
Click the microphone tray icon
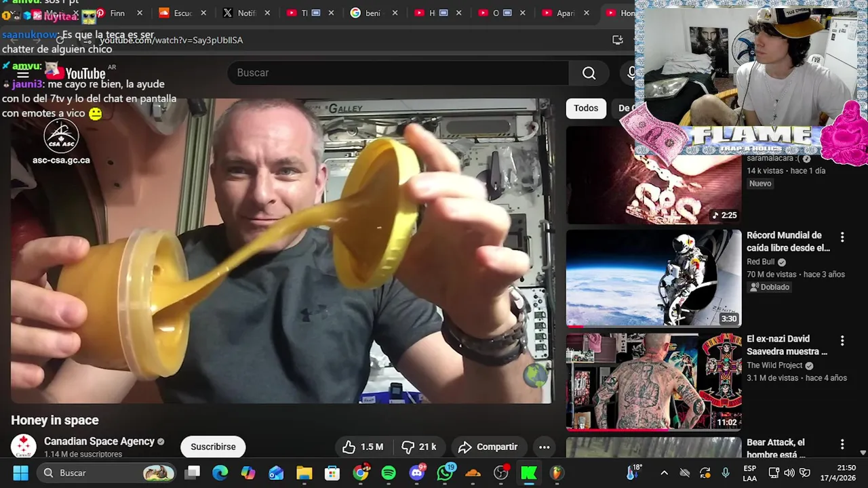pyautogui.click(x=726, y=473)
